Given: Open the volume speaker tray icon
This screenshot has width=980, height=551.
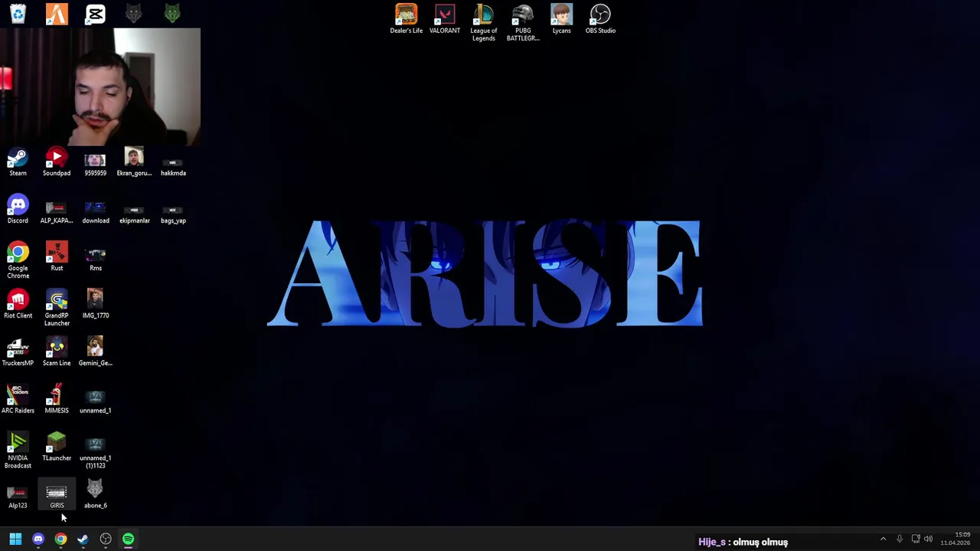Looking at the screenshot, I should [929, 540].
